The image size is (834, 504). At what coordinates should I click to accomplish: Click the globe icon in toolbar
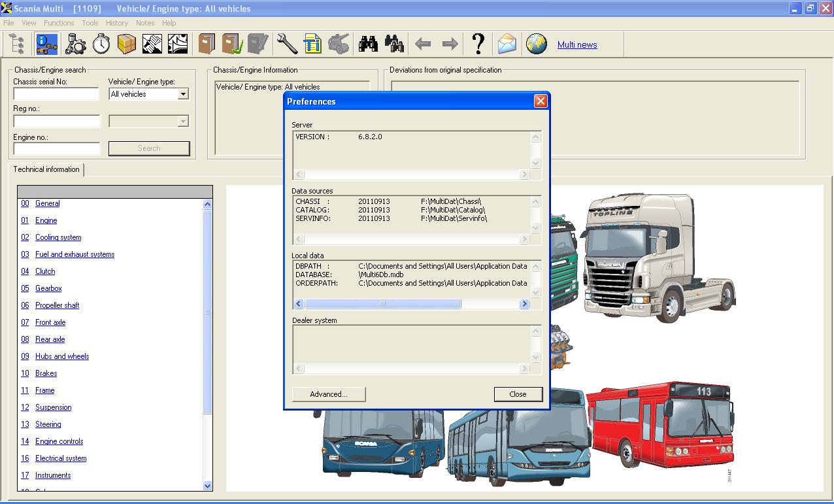[x=537, y=44]
